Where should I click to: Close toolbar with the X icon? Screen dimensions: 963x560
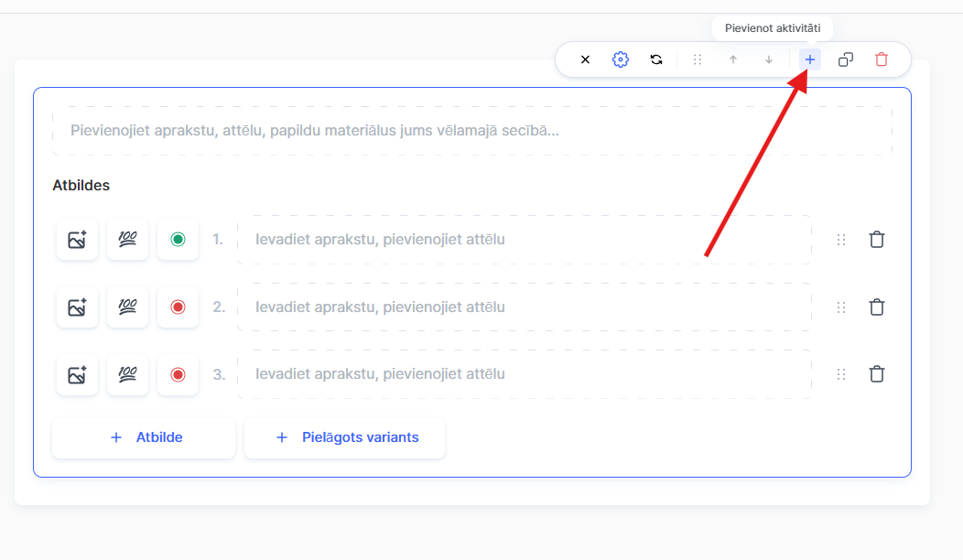[x=586, y=59]
